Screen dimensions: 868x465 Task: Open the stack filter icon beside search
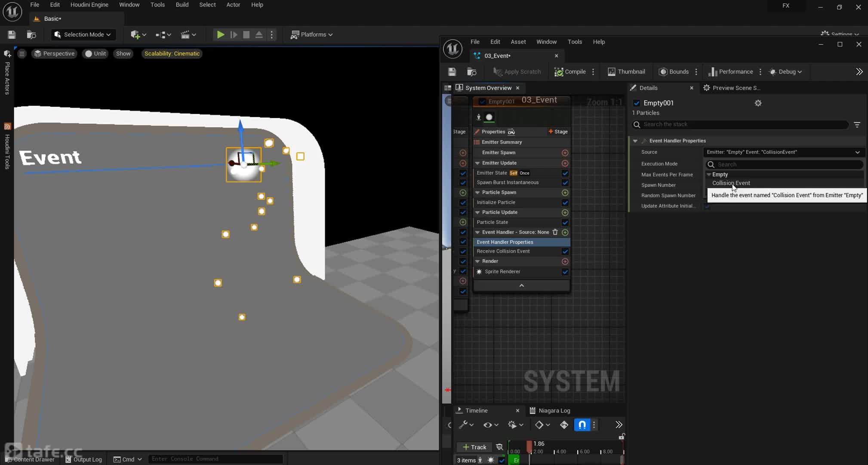coord(857,124)
